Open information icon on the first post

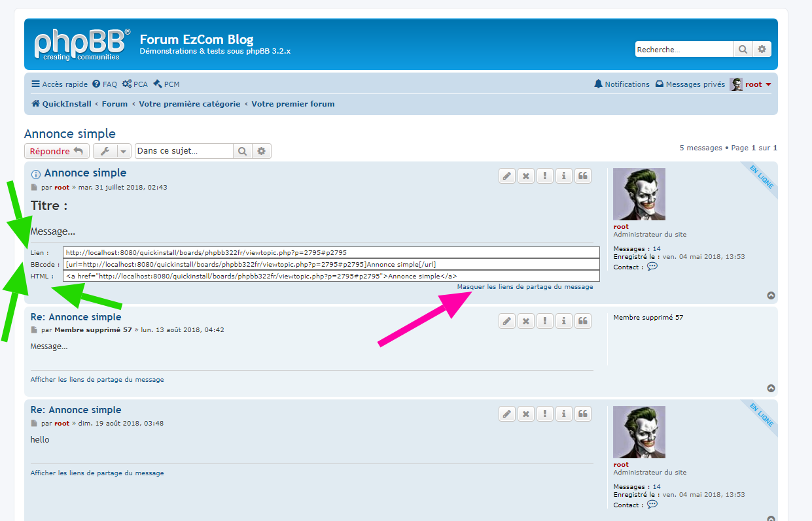tap(564, 176)
